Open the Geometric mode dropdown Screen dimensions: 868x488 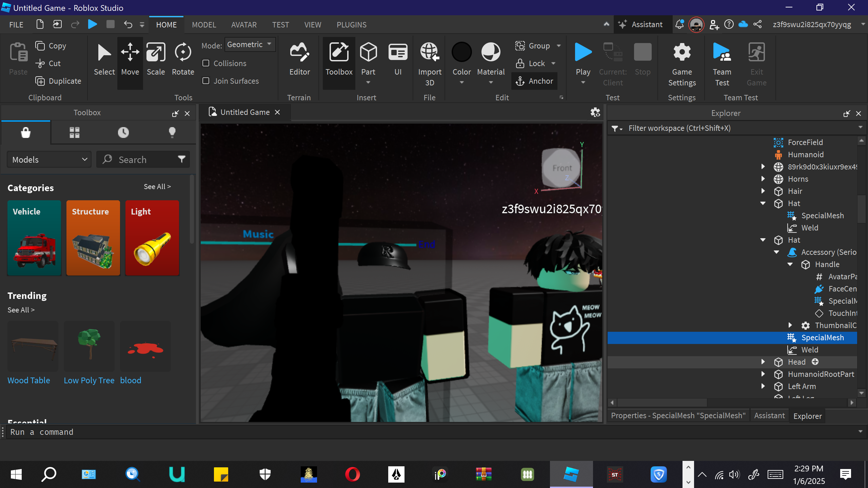[250, 44]
